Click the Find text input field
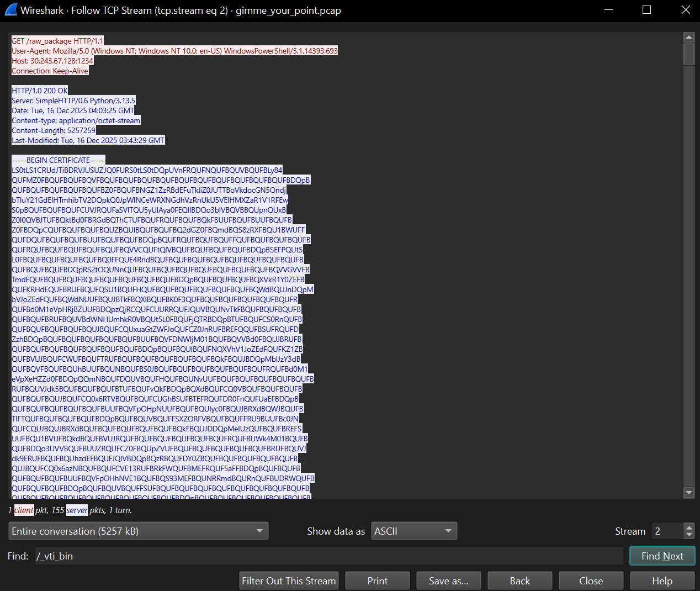The width and height of the screenshot is (700, 591). click(x=328, y=556)
